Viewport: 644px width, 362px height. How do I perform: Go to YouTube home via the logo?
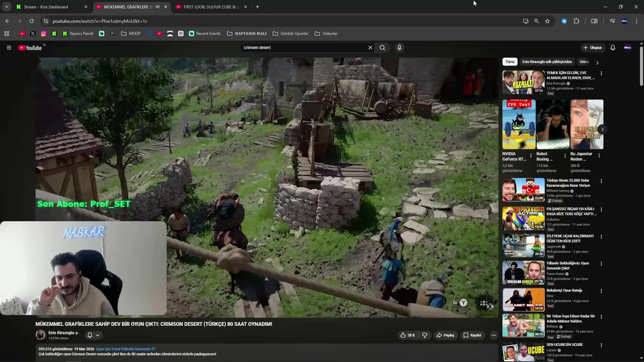click(30, 48)
